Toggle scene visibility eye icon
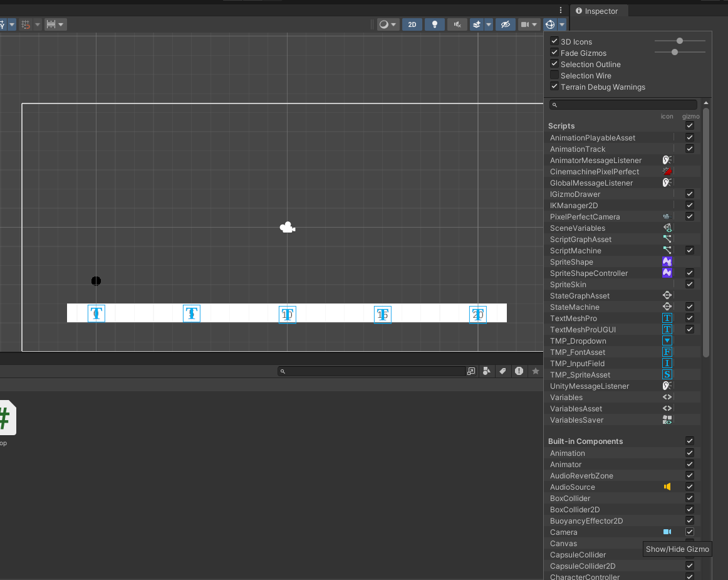728x580 pixels. [504, 24]
